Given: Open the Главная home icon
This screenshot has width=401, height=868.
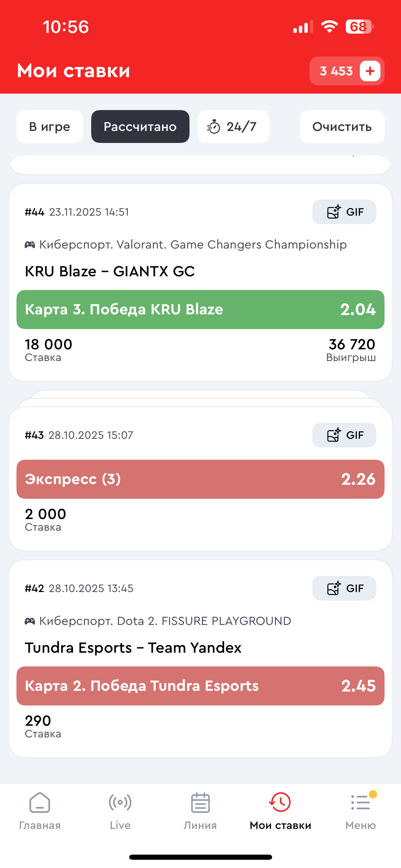Looking at the screenshot, I should coord(40,803).
